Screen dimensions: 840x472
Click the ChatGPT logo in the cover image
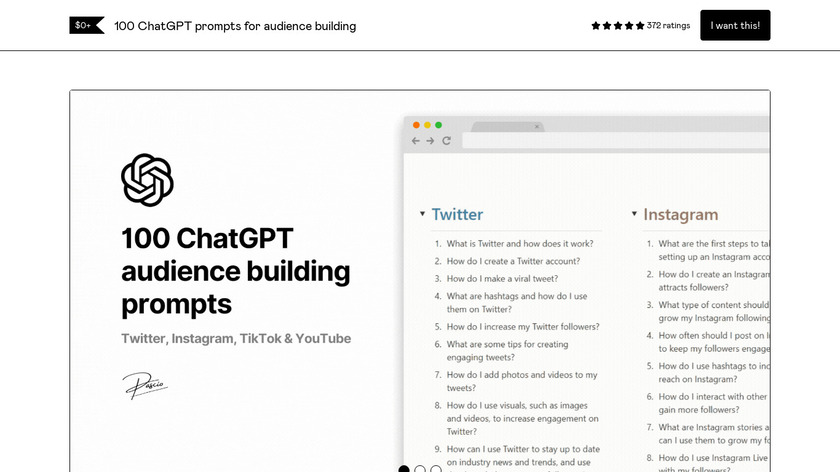[x=147, y=180]
